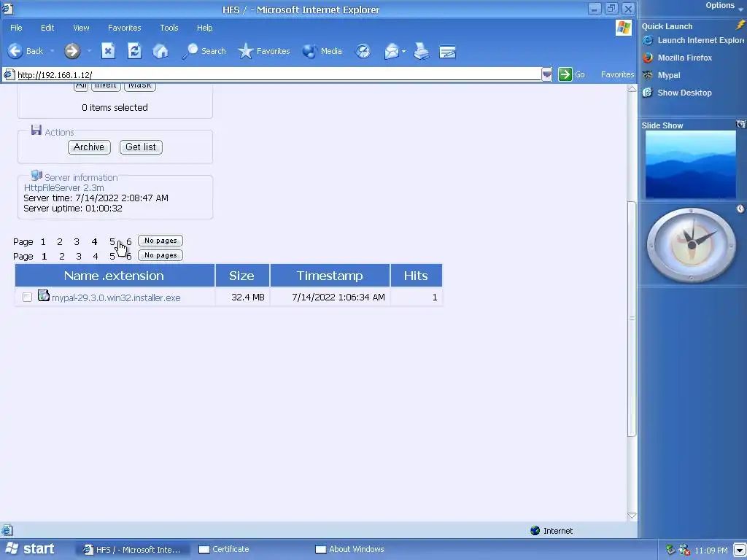Image resolution: width=747 pixels, height=560 pixels.
Task: Open the Favorites menu
Action: click(124, 28)
